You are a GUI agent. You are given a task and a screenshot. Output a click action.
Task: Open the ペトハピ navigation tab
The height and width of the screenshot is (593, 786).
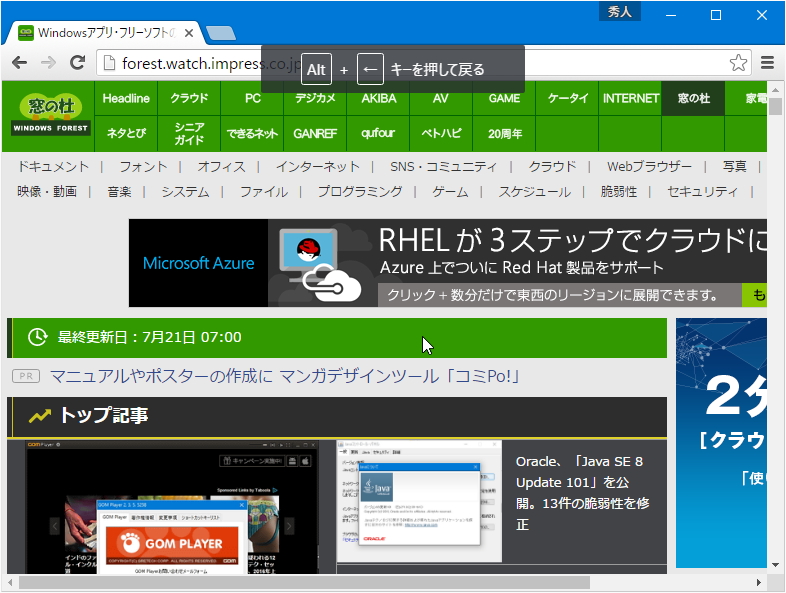coord(441,133)
